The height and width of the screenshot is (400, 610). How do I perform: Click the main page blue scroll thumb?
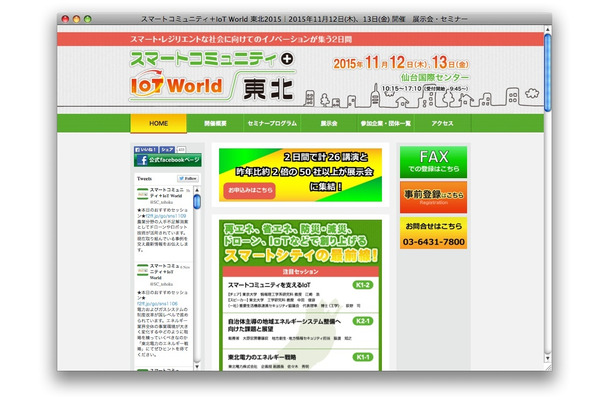coord(547,73)
